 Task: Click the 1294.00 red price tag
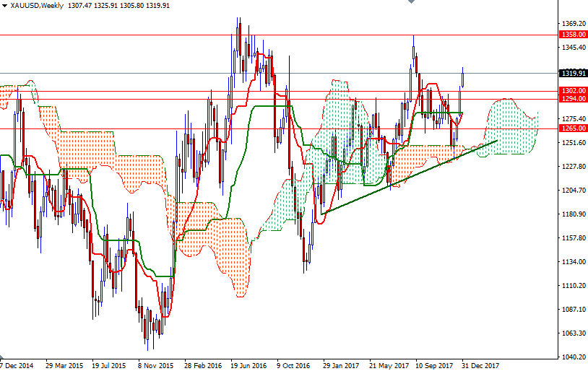[x=573, y=99]
